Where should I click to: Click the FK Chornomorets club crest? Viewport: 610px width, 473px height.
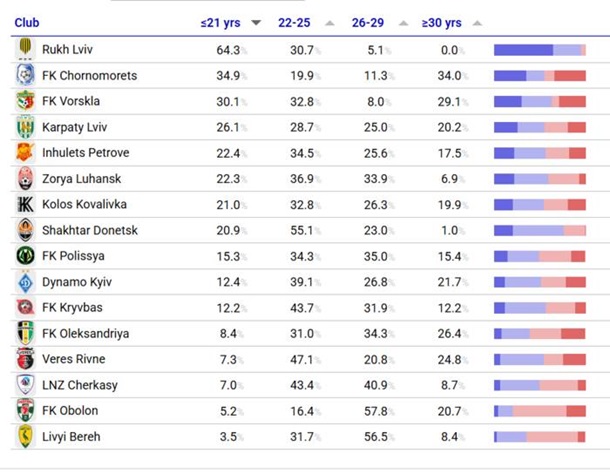25,76
